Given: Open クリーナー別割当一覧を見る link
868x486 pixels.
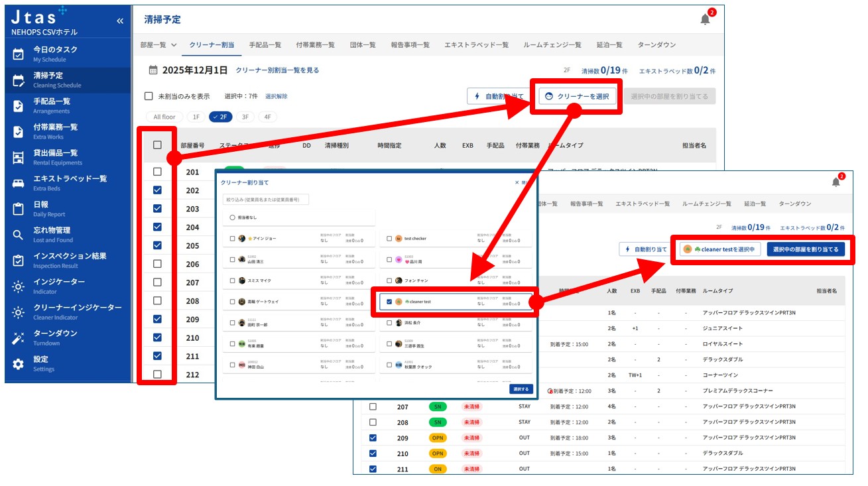Looking at the screenshot, I should tap(277, 70).
